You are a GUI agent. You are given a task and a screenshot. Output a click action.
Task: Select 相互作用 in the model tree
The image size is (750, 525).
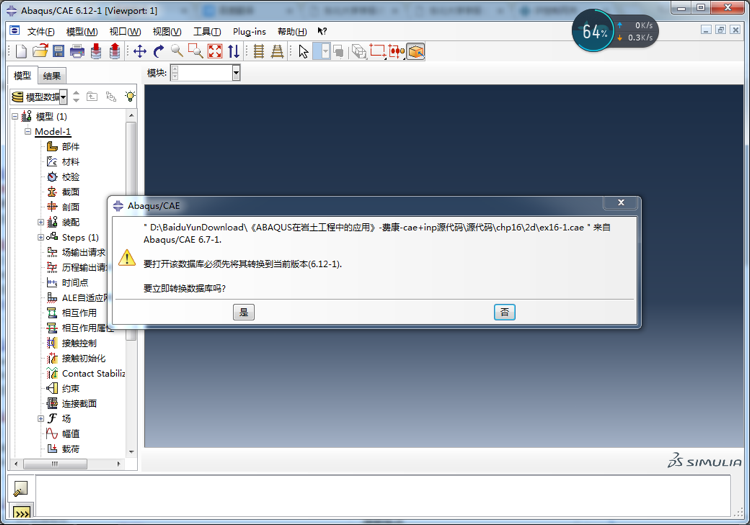[79, 313]
